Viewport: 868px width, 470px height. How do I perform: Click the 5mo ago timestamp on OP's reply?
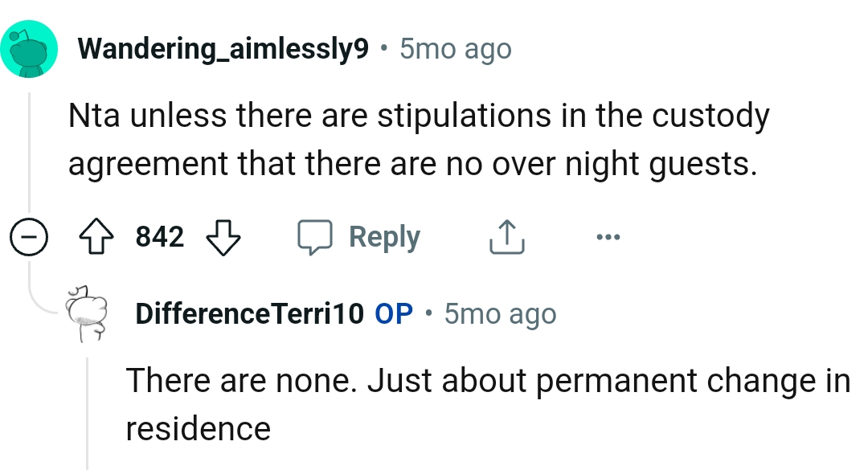pos(500,313)
